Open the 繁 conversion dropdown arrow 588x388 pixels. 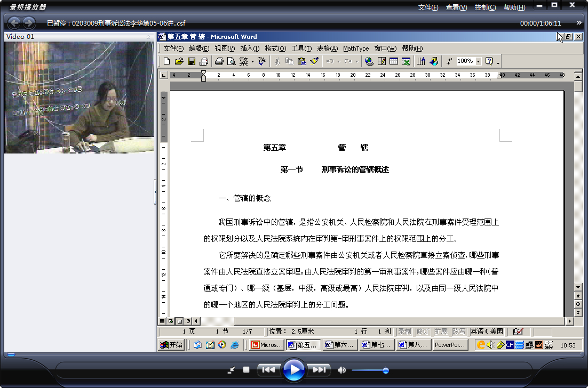point(252,61)
